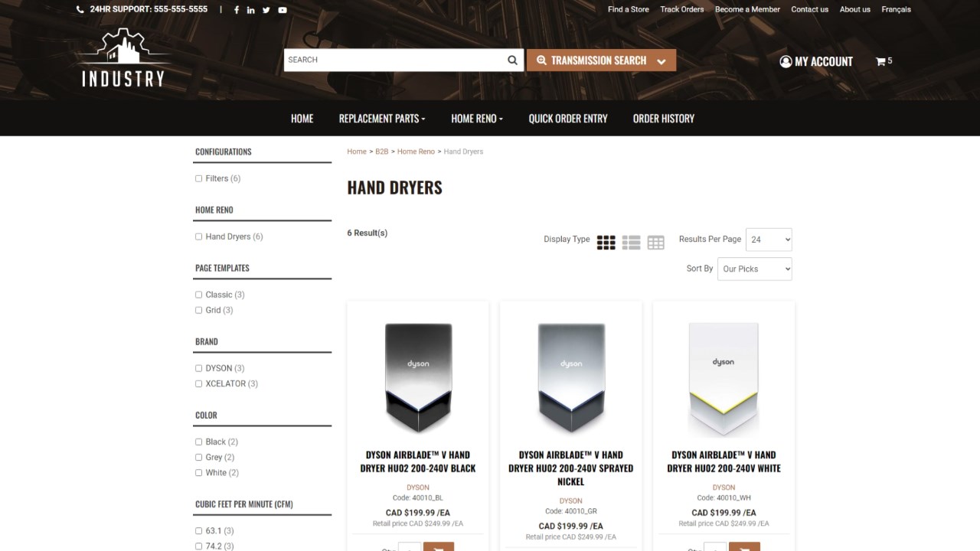Viewport: 980px width, 551px height.
Task: Open the LinkedIn social icon
Action: point(251,10)
